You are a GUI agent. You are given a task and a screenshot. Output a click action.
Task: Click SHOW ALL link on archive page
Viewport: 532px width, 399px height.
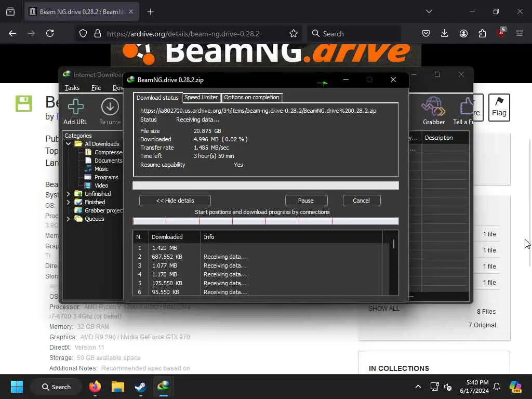[384, 309]
